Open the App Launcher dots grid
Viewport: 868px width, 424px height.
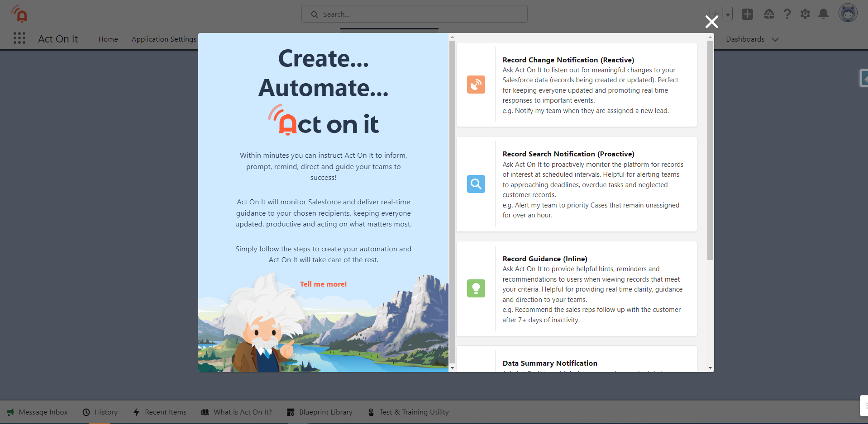click(x=19, y=38)
